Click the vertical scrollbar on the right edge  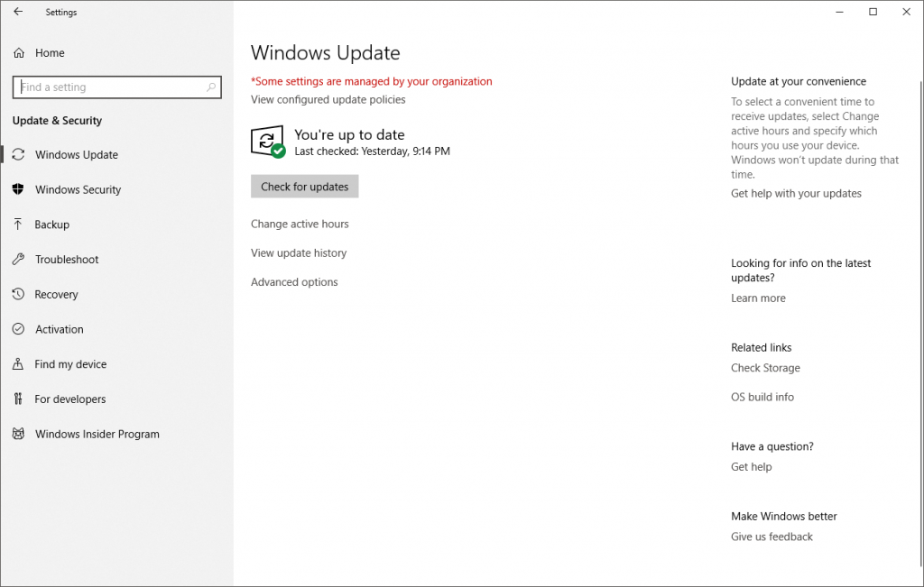click(921, 324)
